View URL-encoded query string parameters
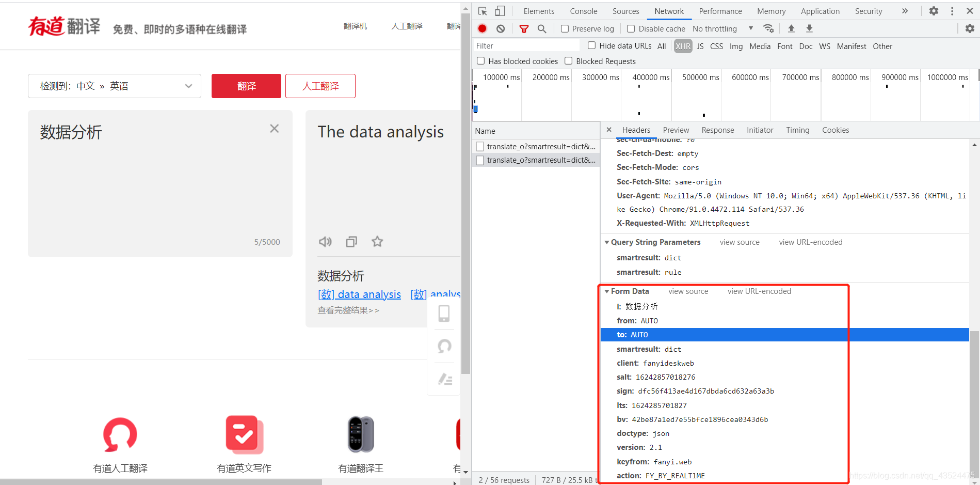The width and height of the screenshot is (980, 485). pyautogui.click(x=811, y=242)
